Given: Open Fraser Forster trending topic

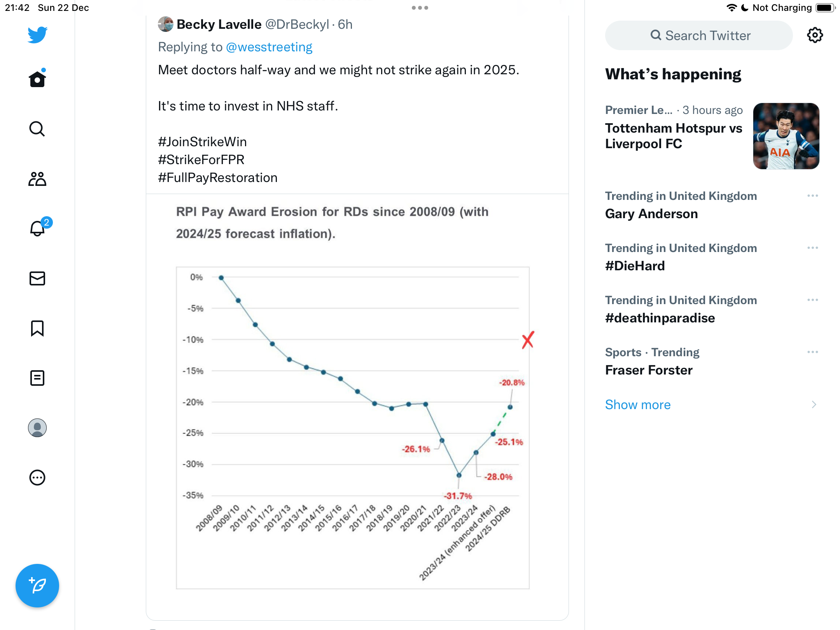Looking at the screenshot, I should click(x=649, y=370).
